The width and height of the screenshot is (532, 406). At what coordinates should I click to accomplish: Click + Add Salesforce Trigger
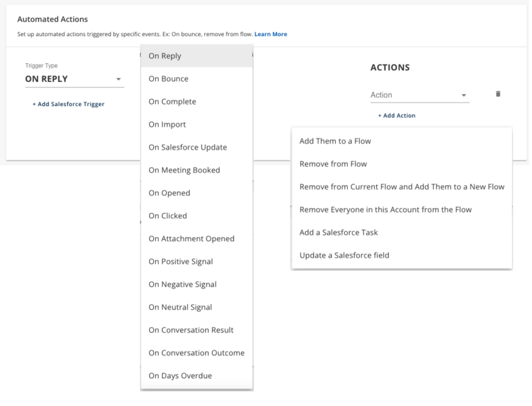[x=69, y=105]
